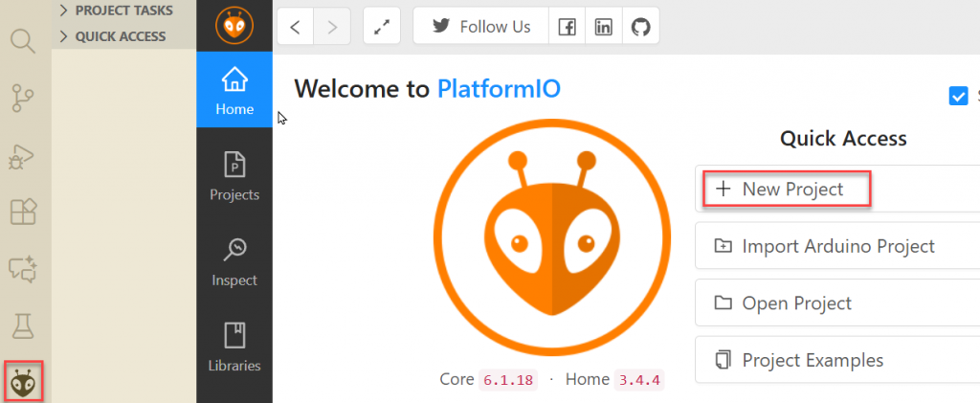
Task: Click the expand fullscreen arrows button
Action: coord(382,27)
